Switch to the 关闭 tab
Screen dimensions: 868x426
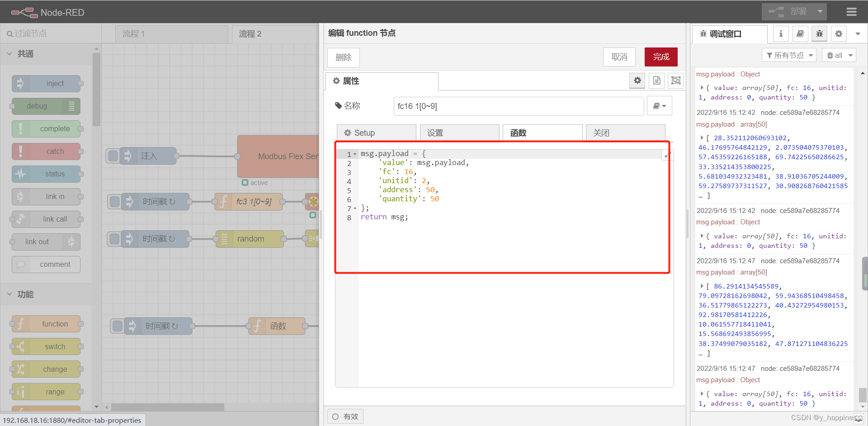pos(625,133)
